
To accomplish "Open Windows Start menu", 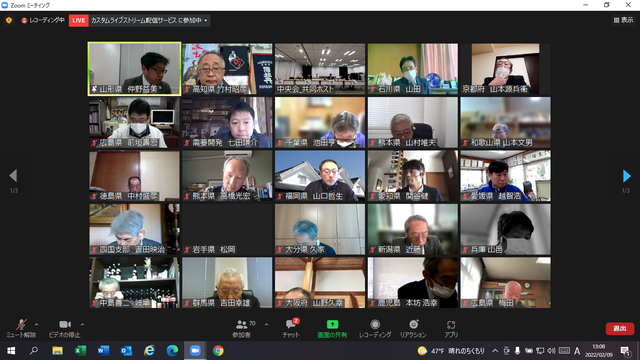I will (x=11, y=351).
